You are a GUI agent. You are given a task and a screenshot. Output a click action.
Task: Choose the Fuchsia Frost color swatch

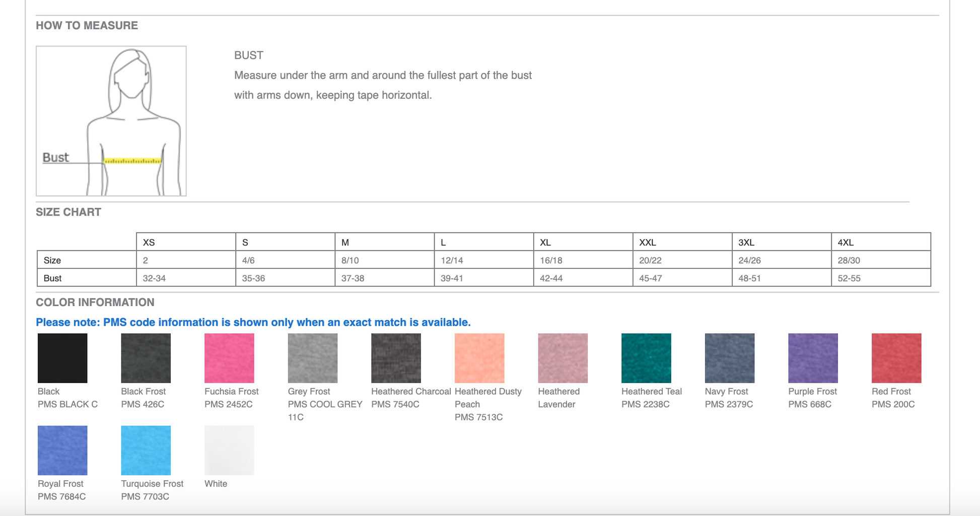pos(229,358)
